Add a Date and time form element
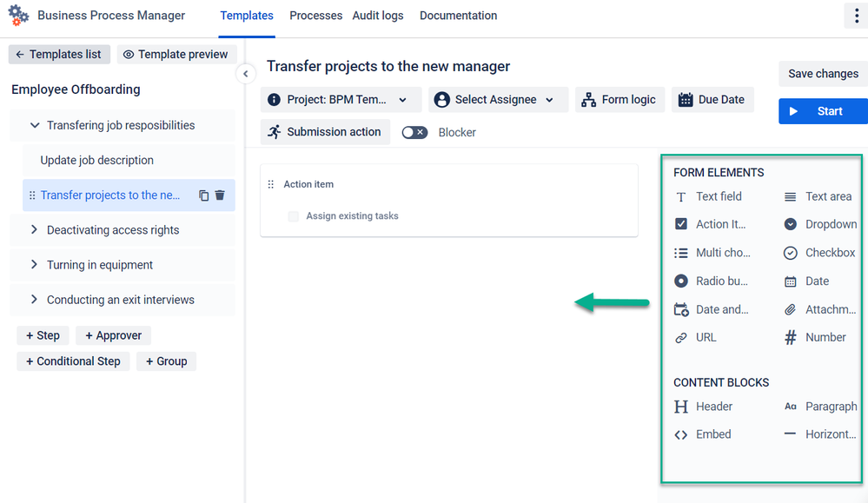868x503 pixels. pyautogui.click(x=712, y=309)
